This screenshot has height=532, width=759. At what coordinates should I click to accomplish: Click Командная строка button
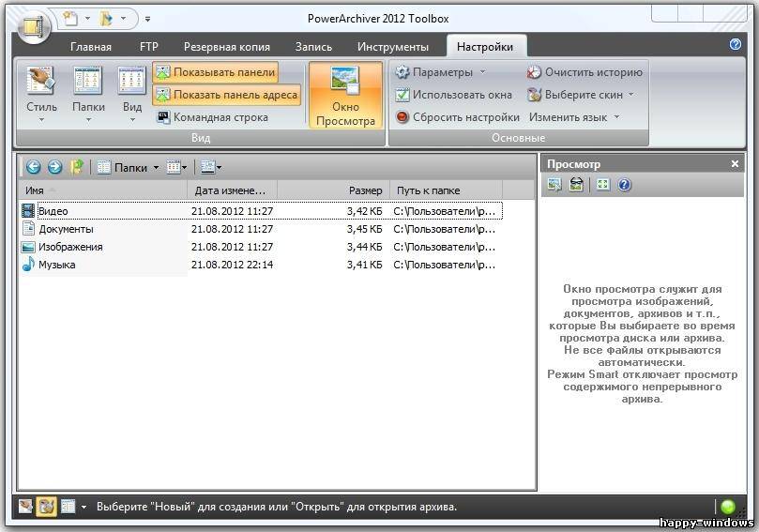click(212, 117)
